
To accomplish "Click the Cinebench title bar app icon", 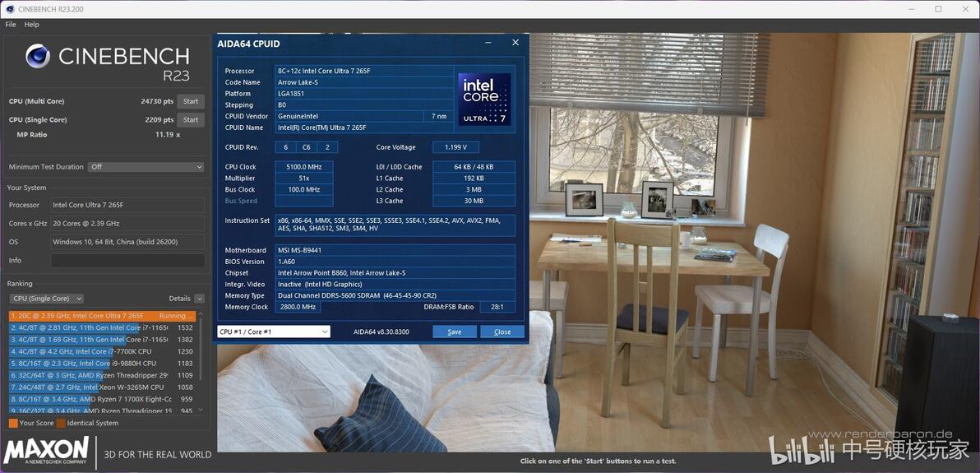I will click(x=9, y=9).
